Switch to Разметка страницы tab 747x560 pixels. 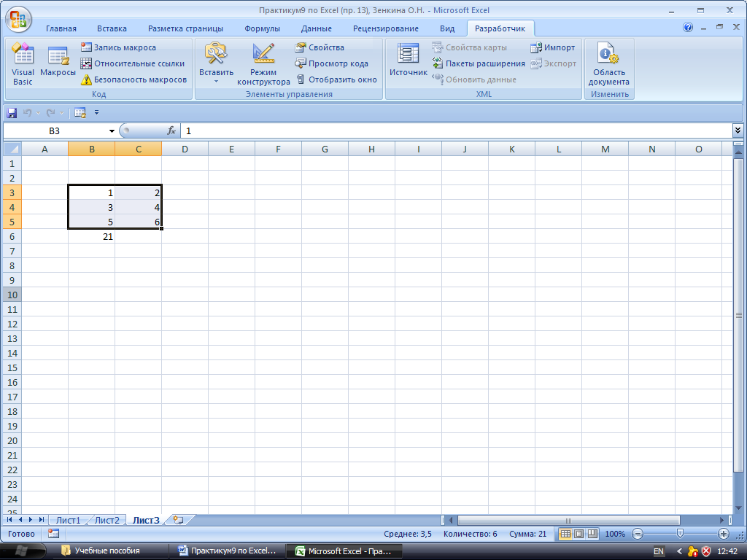[185, 28]
